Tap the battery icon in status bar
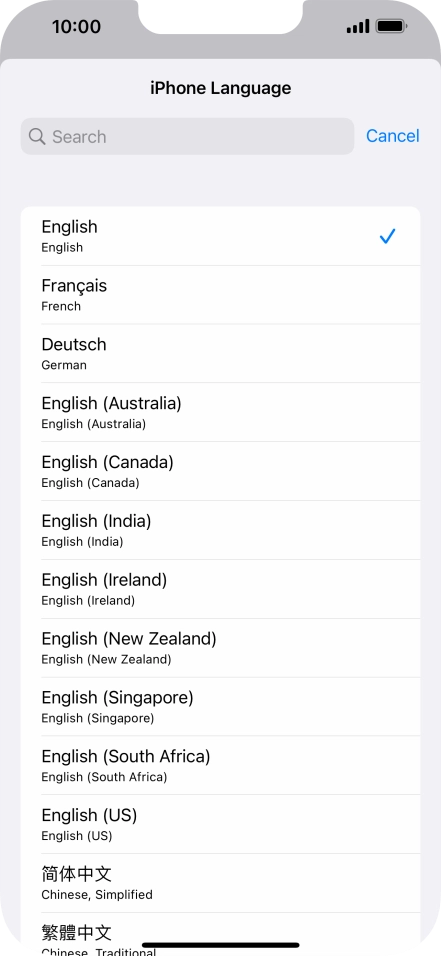This screenshot has width=441, height=956. tap(392, 26)
